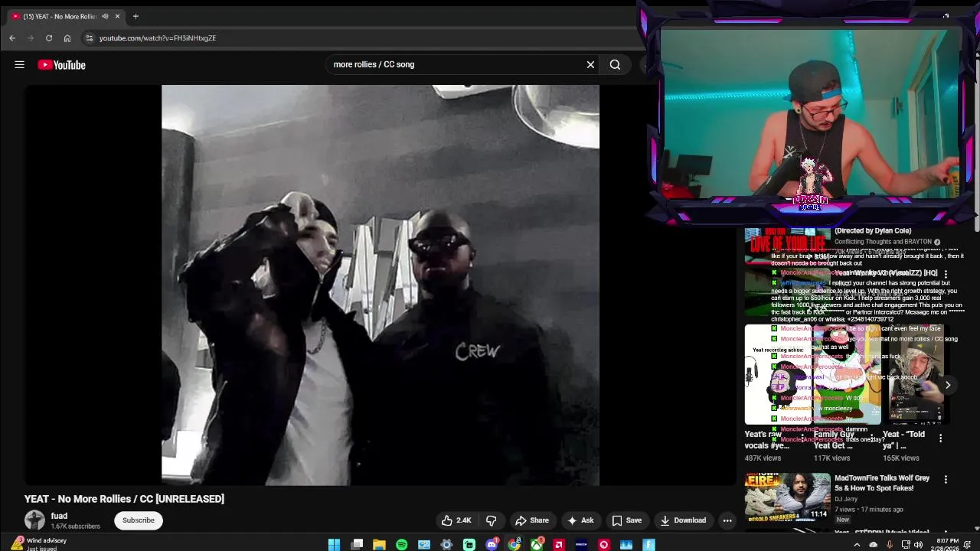Open Spotify from the taskbar

click(402, 544)
